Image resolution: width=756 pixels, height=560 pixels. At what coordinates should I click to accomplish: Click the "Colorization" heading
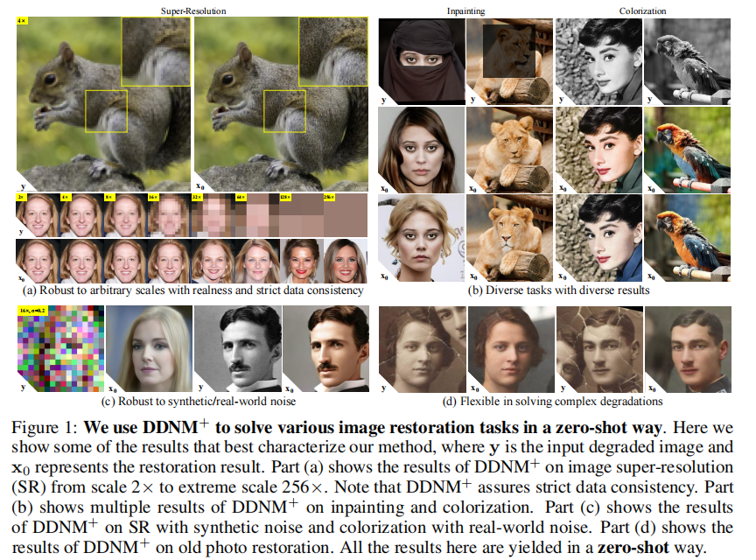pyautogui.click(x=643, y=11)
